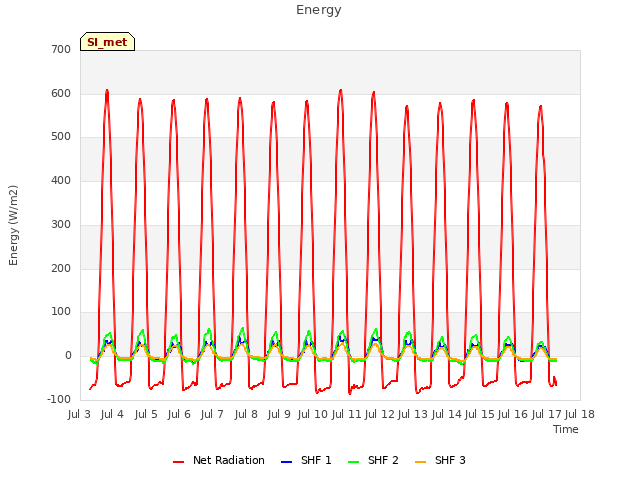
Task: Click the 300 y-axis tick label
Action: (x=61, y=224)
